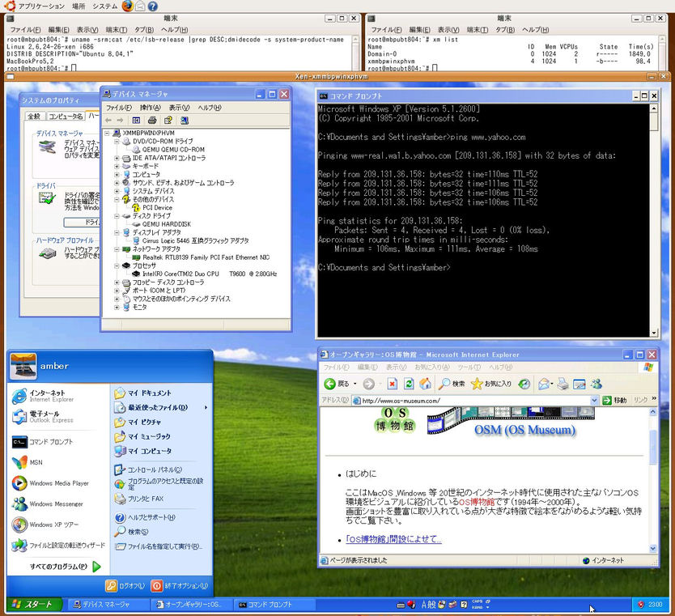This screenshot has width=675, height=616.
Task: Click the security shield icon in system tray
Action: click(640, 605)
